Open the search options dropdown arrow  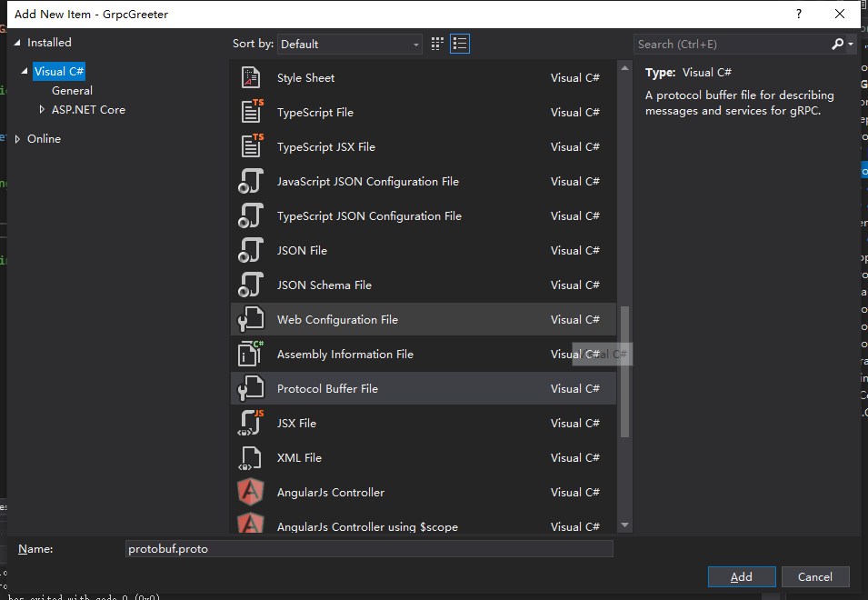851,44
